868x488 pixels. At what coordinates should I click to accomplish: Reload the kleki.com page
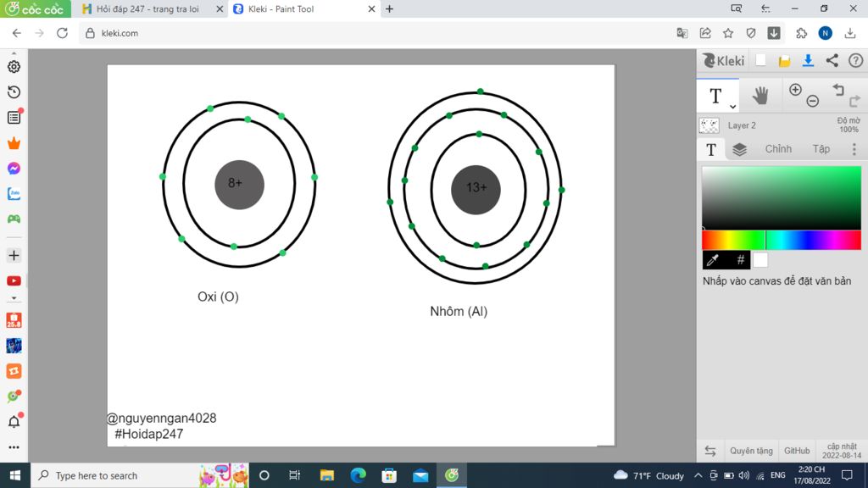[x=62, y=33]
